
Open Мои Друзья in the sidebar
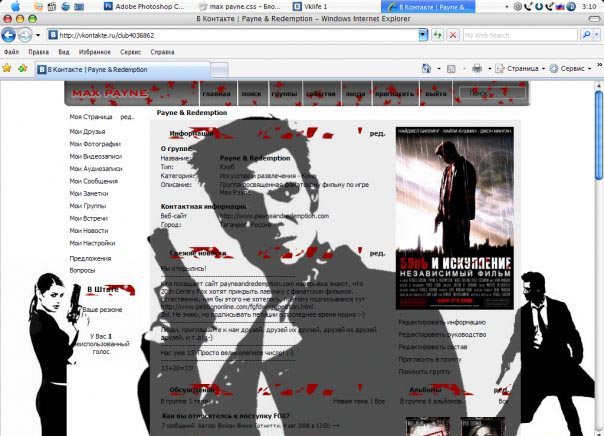point(87,132)
